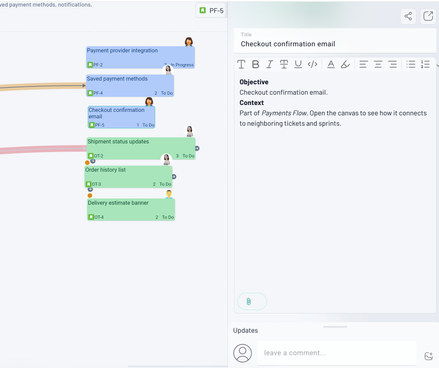This screenshot has width=439, height=368.
Task: Click the green OT-4 ticket icon
Action: [91, 217]
